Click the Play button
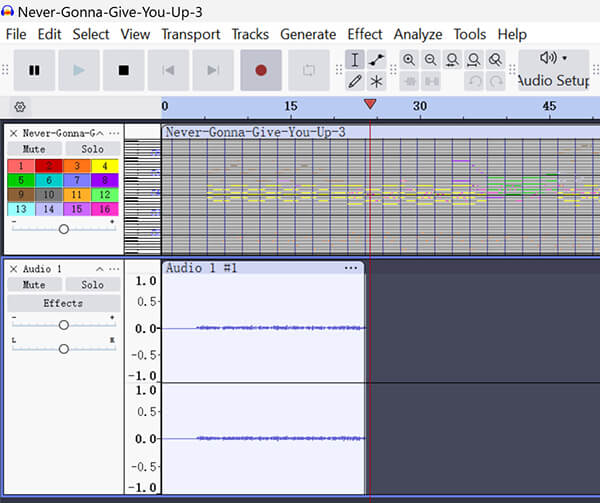Screen dimensions: 600x503 click(x=79, y=70)
